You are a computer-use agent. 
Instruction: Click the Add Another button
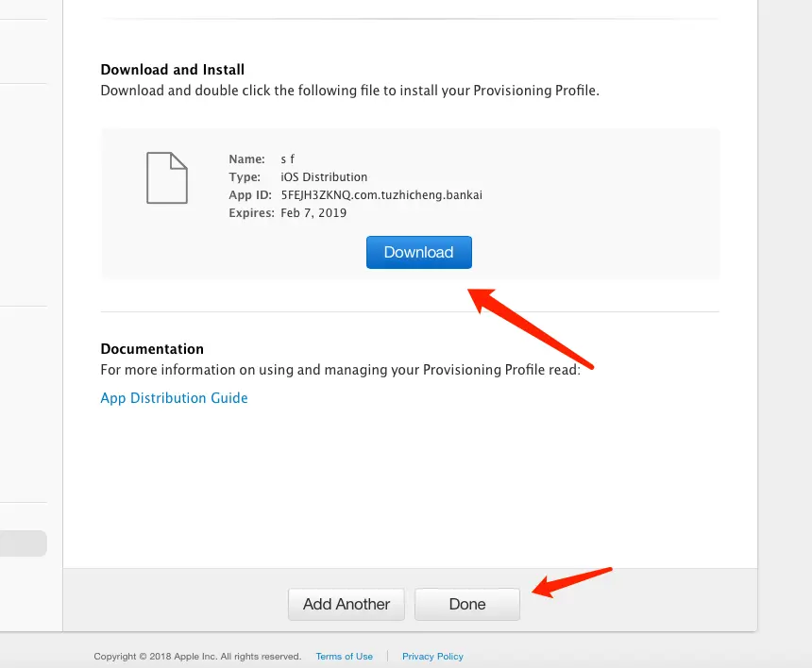(x=347, y=604)
